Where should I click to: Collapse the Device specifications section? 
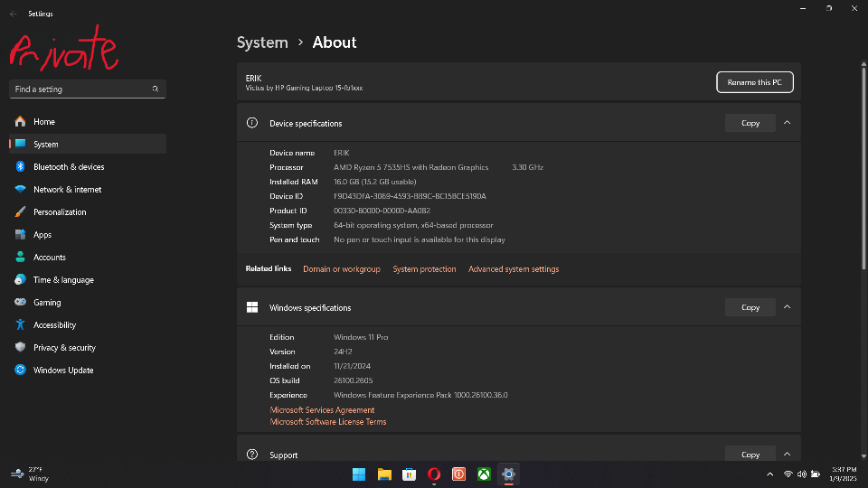(787, 123)
